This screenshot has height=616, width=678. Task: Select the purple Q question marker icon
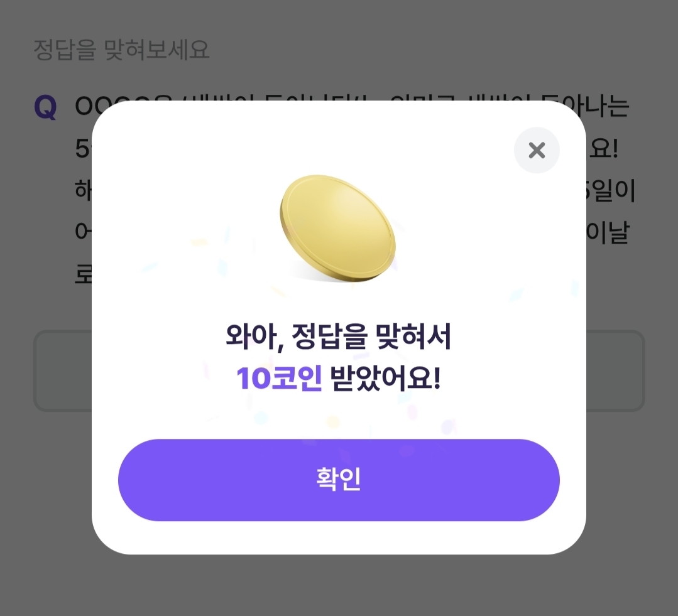(x=46, y=106)
